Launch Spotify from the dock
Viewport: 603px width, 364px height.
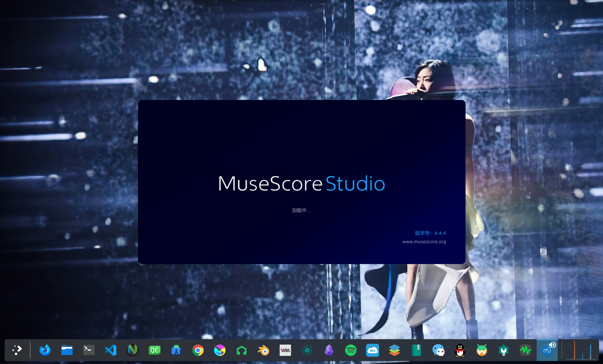point(351,350)
